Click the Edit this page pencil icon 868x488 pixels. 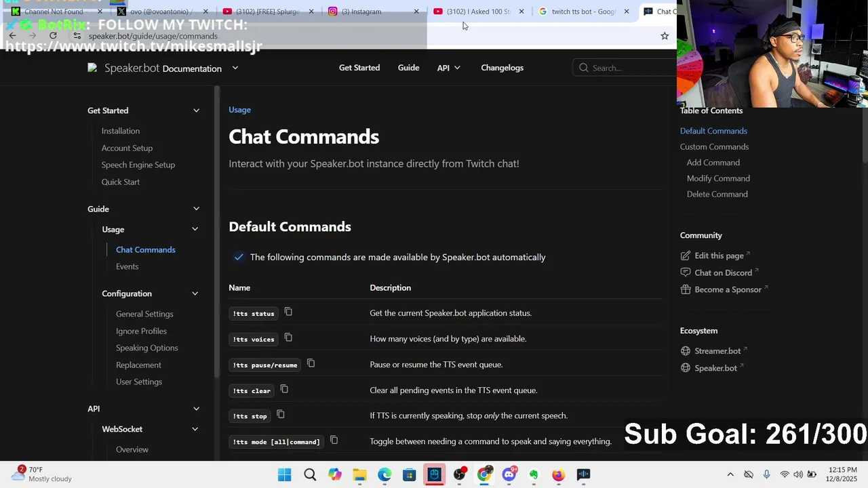click(x=686, y=256)
